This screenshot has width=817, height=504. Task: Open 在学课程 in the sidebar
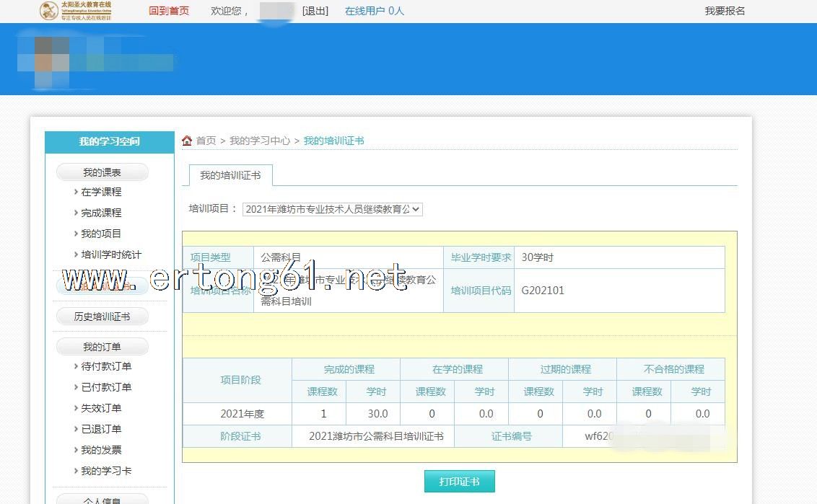[x=101, y=192]
